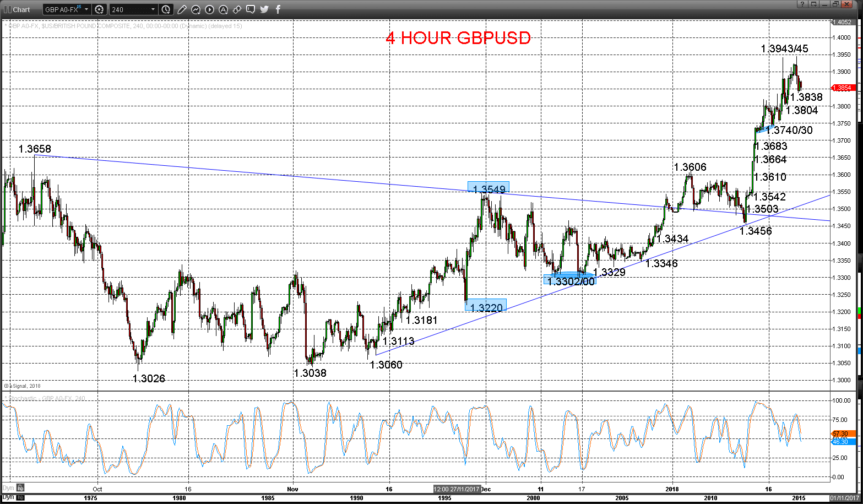Open the comment speech bubble icon
Image resolution: width=863 pixels, height=504 pixels.
coord(251,9)
